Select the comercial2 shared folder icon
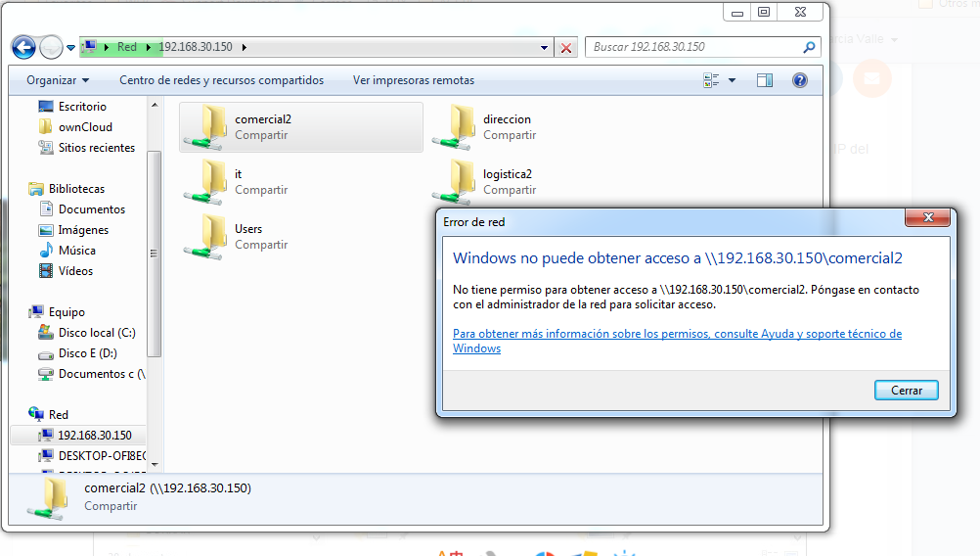The image size is (980, 556). tap(207, 127)
